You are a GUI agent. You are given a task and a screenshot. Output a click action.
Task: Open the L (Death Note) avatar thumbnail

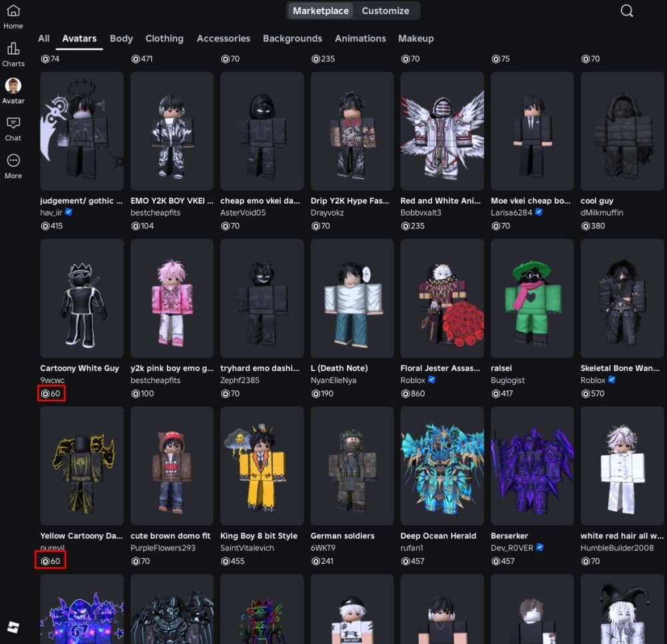(x=352, y=298)
